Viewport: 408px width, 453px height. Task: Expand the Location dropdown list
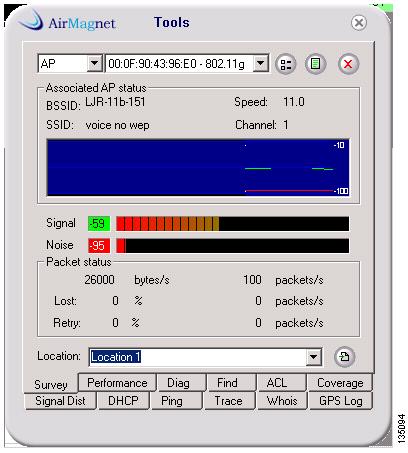(313, 357)
